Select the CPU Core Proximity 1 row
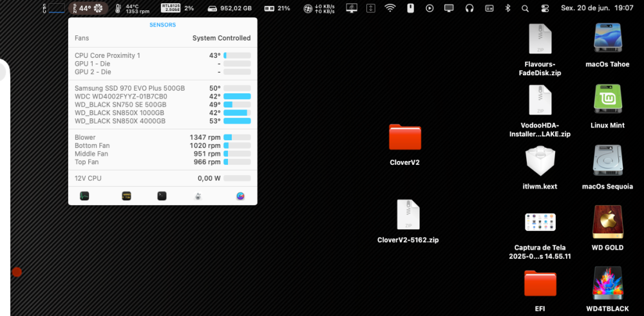 (163, 55)
